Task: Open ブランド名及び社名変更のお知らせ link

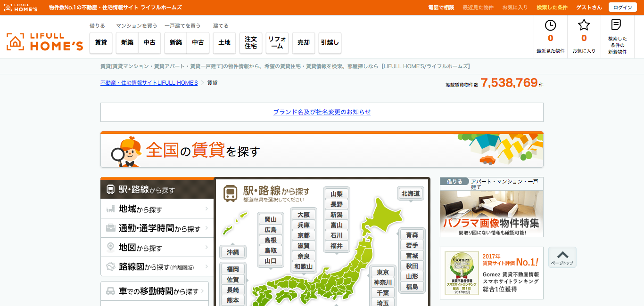Action: pos(322,112)
